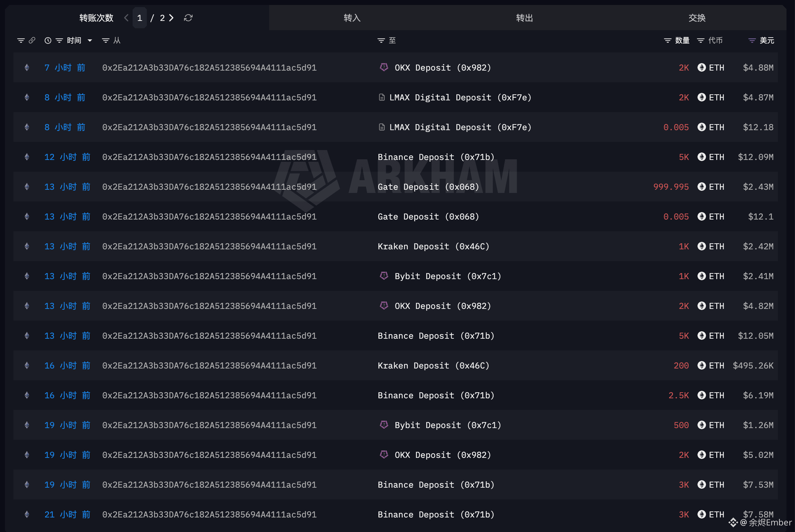Open Kraken Deposit (0x46C) in $2.42M row

pos(434,246)
